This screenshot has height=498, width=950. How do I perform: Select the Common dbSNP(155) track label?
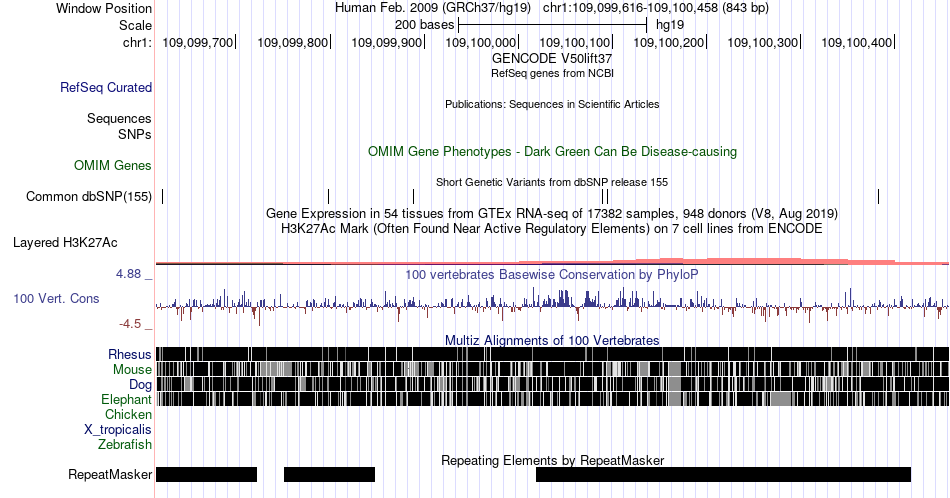[x=89, y=196]
